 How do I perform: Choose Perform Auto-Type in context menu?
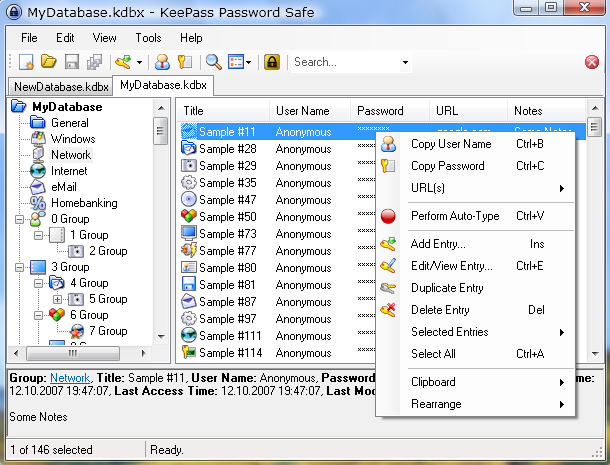pos(475,216)
